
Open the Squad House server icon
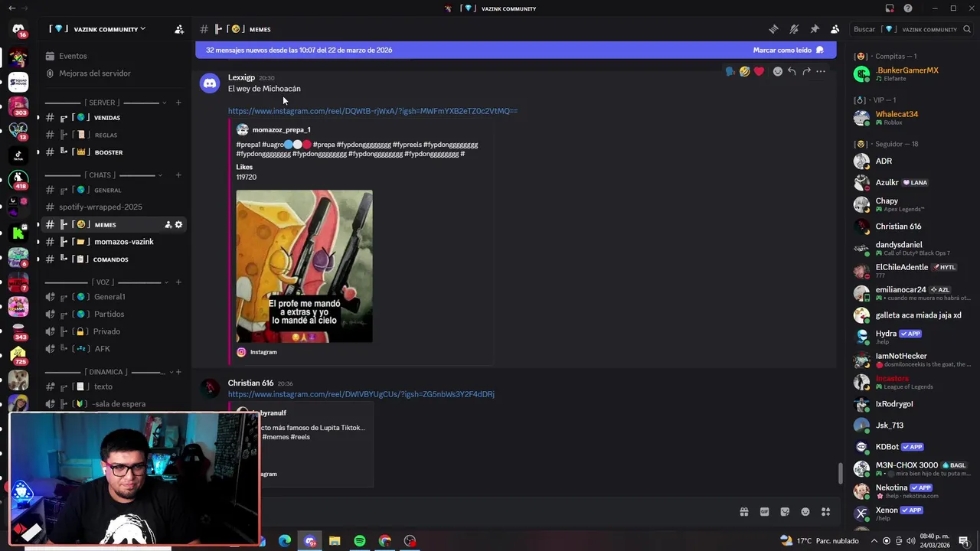tap(18, 82)
